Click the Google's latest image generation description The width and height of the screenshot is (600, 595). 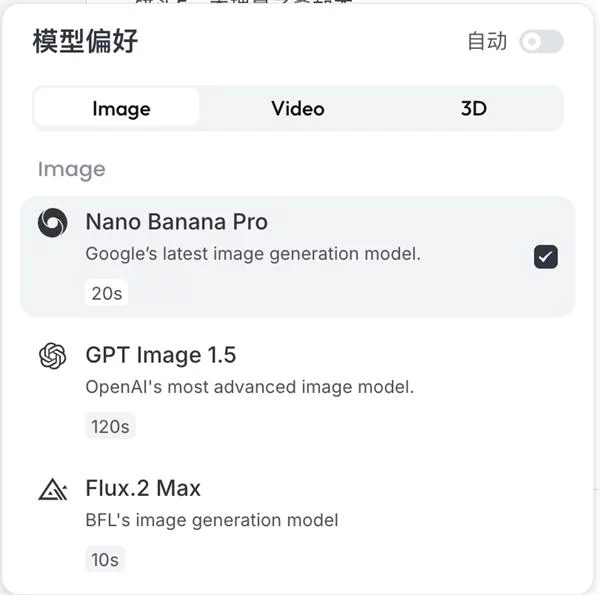coord(253,254)
